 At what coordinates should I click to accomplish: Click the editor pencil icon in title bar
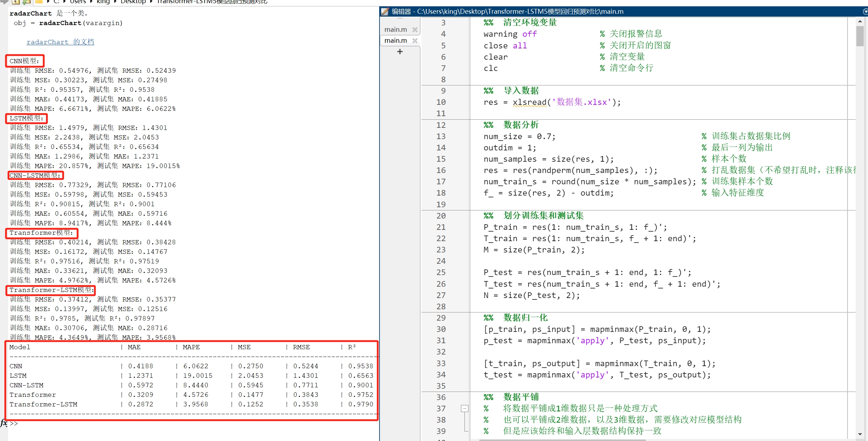(x=384, y=11)
